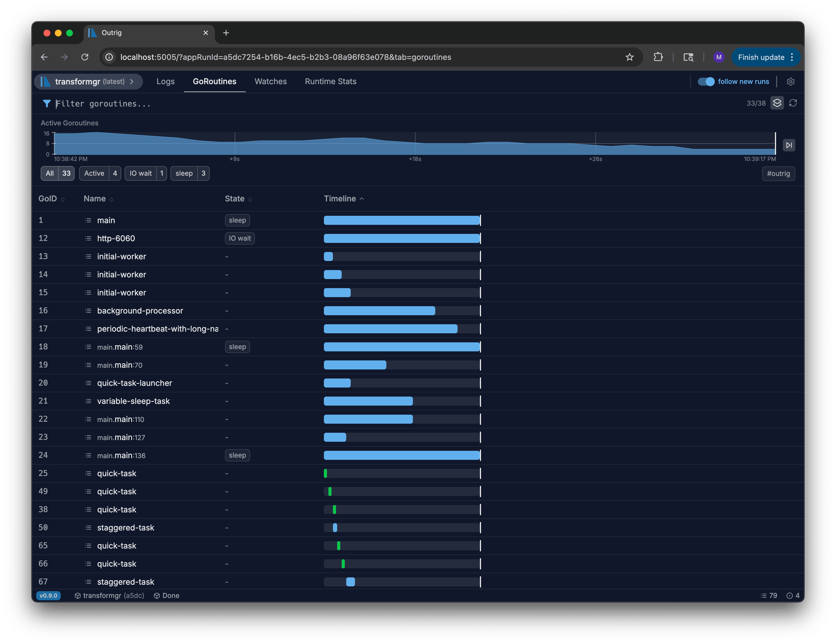This screenshot has width=836, height=644.
Task: Toggle the IO wait state filter
Action: (x=146, y=173)
